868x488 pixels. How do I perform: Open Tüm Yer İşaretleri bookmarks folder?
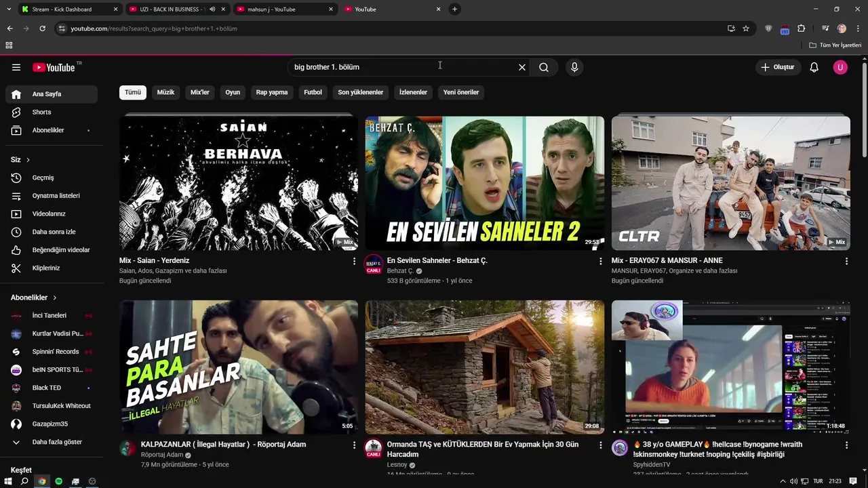coord(835,45)
